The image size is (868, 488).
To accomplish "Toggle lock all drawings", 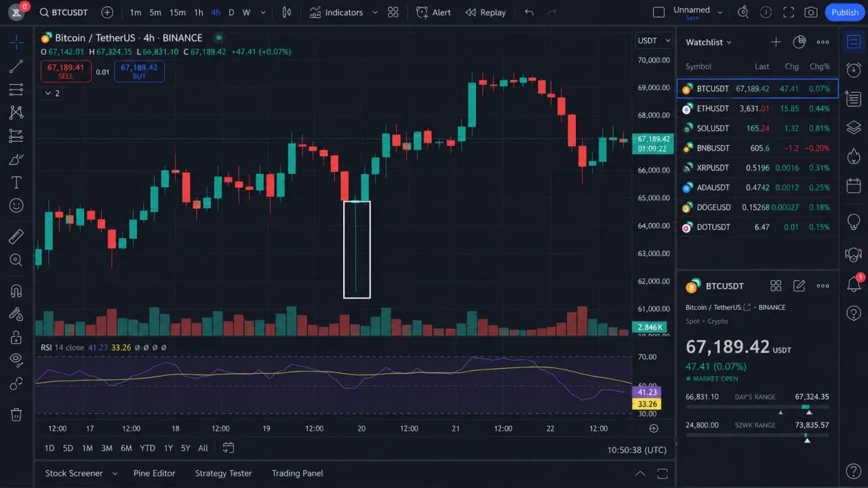I will [16, 337].
